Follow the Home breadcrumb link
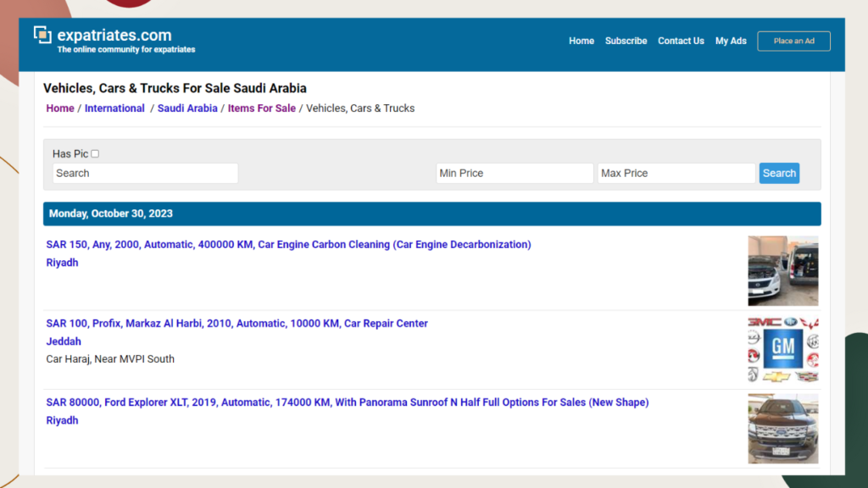Image resolution: width=868 pixels, height=488 pixels. point(60,108)
